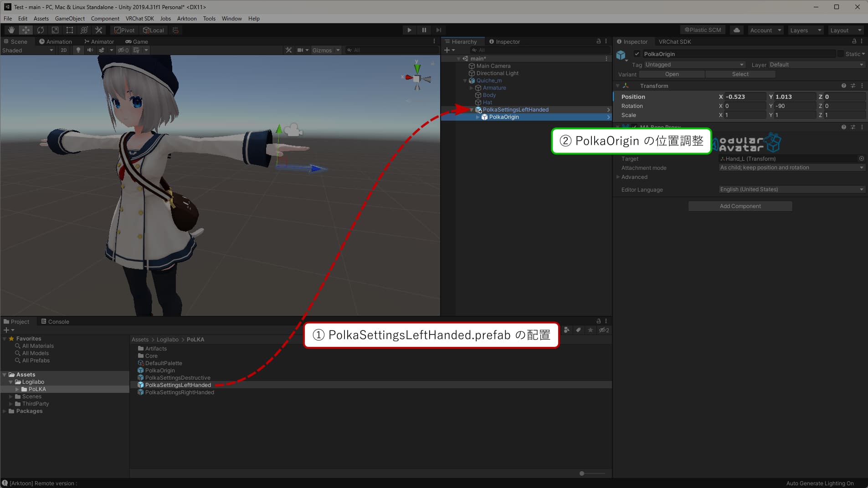Toggle PolkaOrigin active checkbox
The image size is (868, 488).
pos(637,54)
